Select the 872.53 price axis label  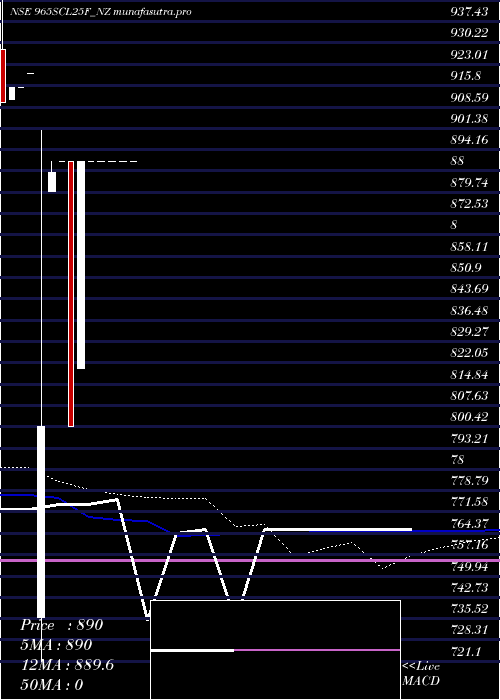pos(469,204)
